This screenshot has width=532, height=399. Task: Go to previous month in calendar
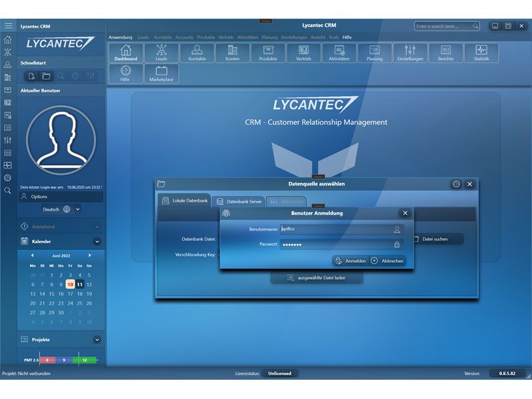[x=32, y=255]
